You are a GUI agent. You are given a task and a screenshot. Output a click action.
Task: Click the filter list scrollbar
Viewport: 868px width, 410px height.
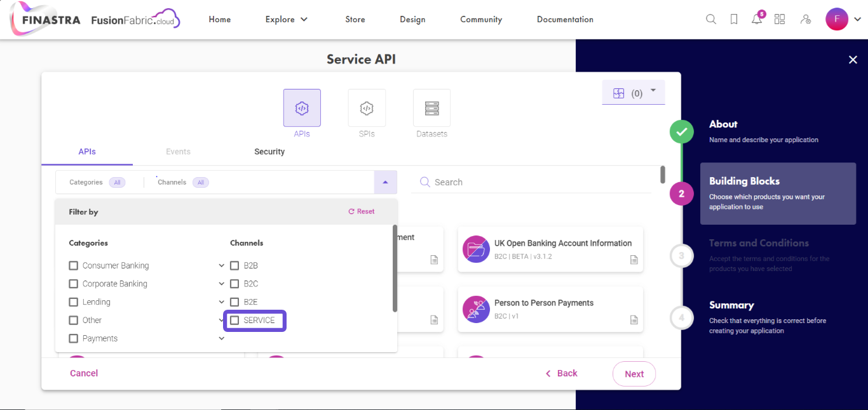[x=395, y=268]
